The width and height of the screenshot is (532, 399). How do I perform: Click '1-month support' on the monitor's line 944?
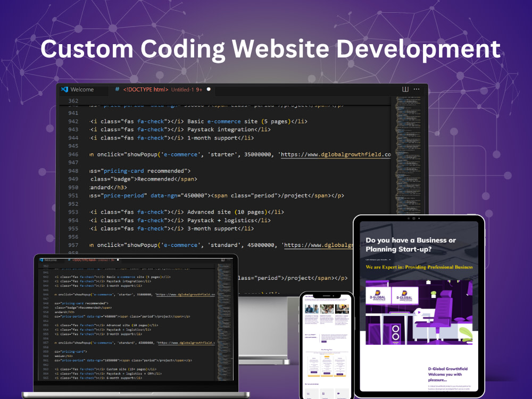(212, 138)
